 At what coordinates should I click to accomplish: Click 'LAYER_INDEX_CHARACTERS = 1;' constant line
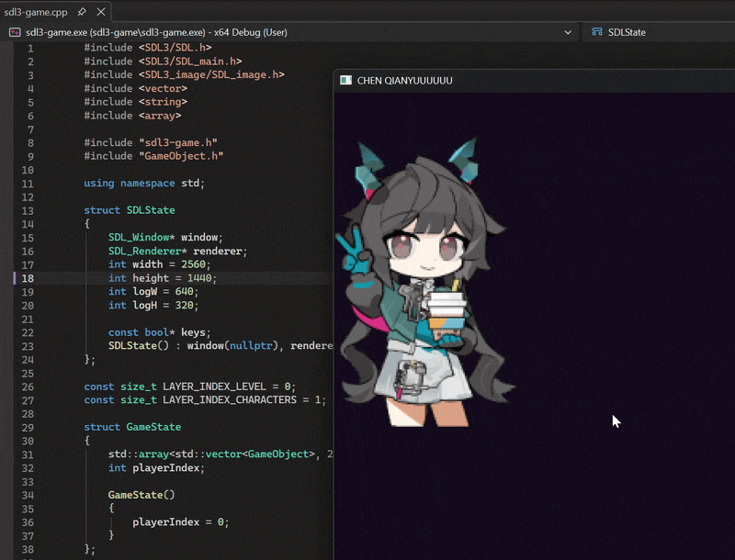[205, 400]
